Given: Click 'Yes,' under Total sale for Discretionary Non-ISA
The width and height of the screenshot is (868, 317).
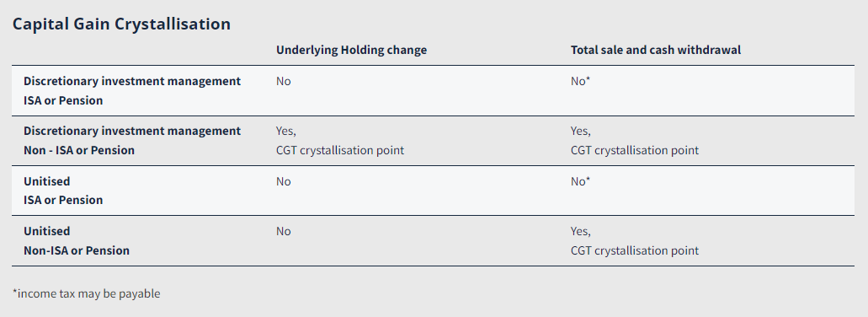Looking at the screenshot, I should pos(581,132).
